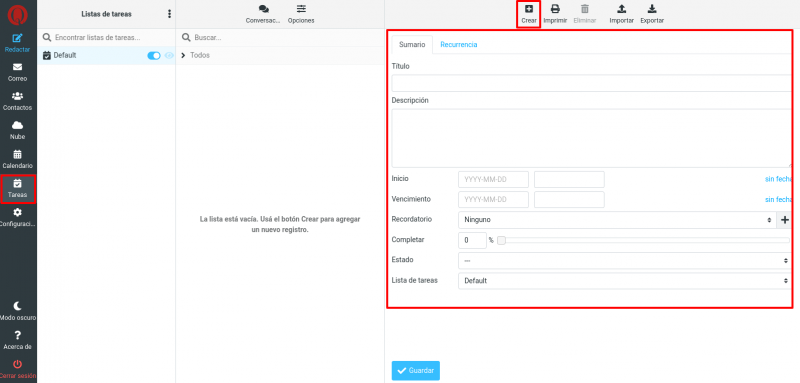This screenshot has width=800, height=383.
Task: Click Cerrar sesión power icon
Action: 17,364
